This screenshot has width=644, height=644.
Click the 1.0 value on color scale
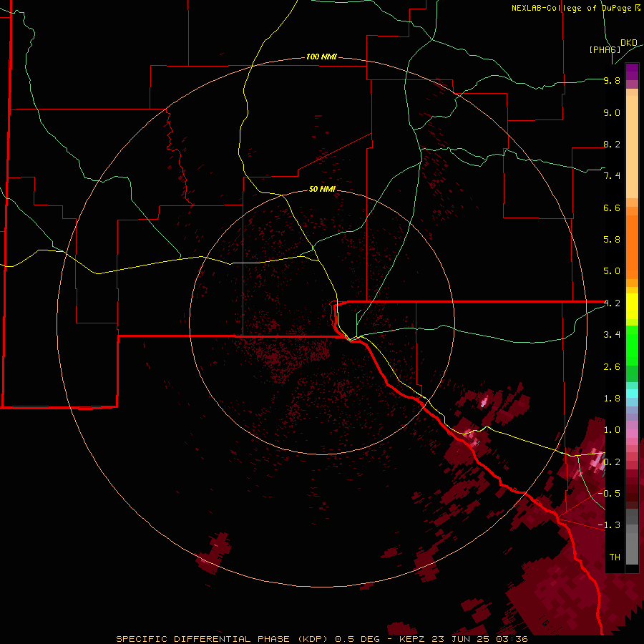612,430
